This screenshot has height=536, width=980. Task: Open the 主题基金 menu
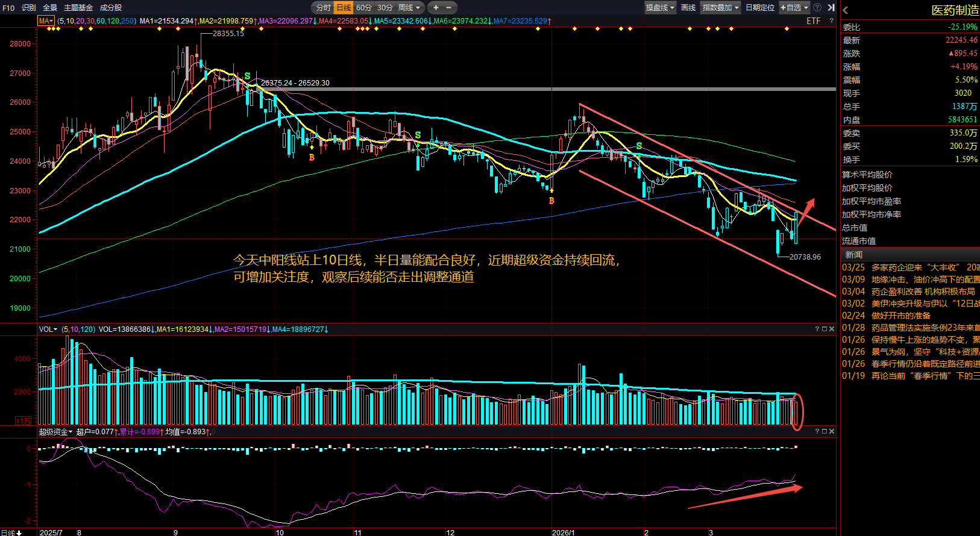click(x=78, y=8)
